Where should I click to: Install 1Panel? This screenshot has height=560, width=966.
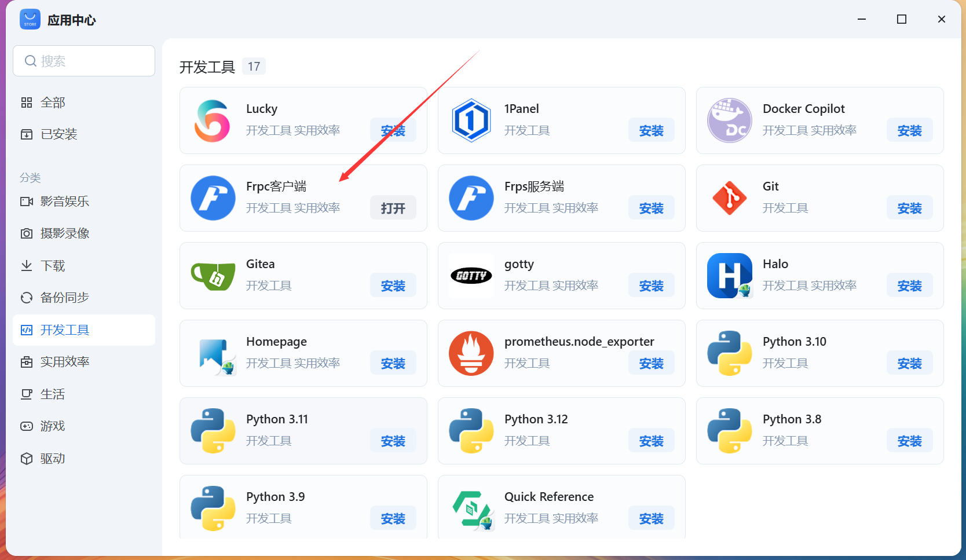click(x=652, y=131)
